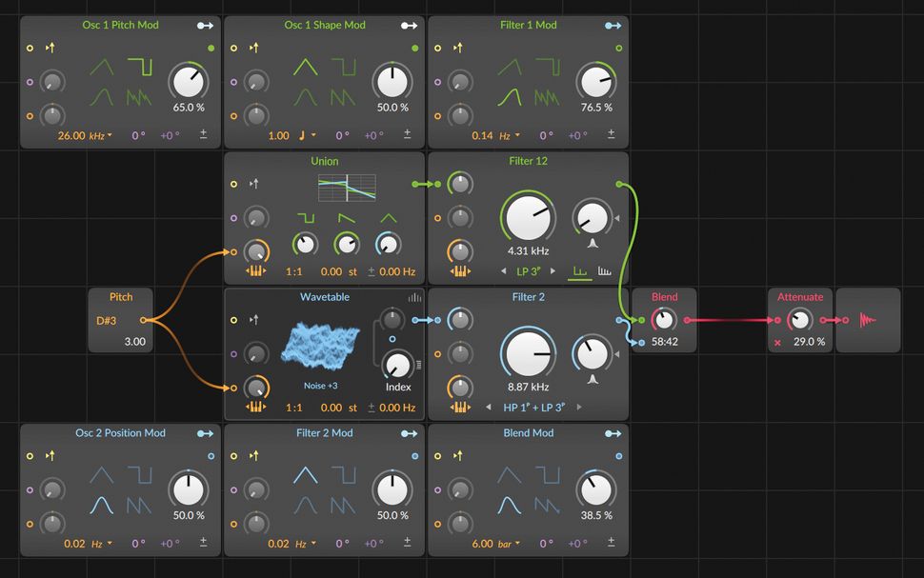Click the 58:42 blend value field
This screenshot has height=578, width=924.
point(664,340)
